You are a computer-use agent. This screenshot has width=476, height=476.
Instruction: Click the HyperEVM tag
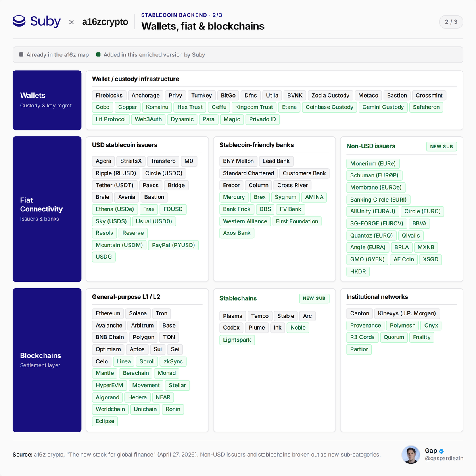109,385
